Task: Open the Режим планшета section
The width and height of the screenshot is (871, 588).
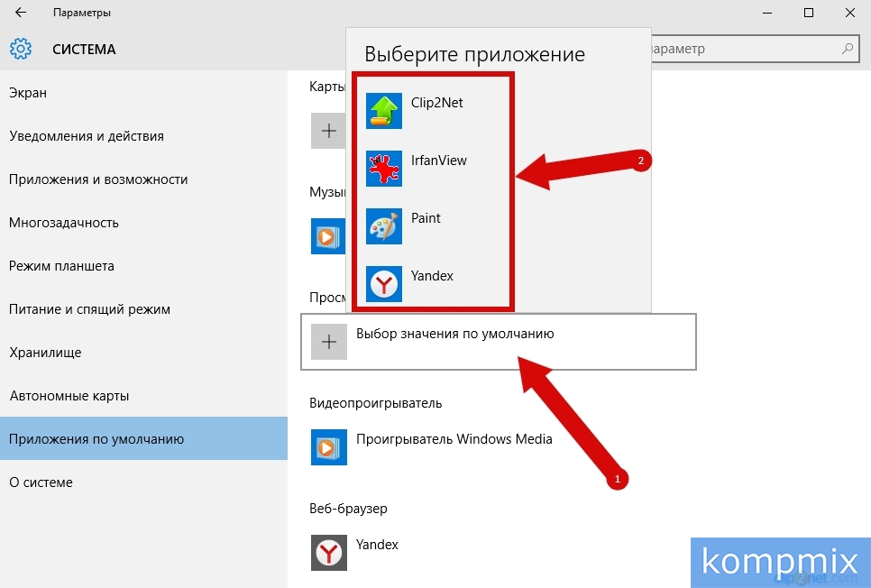Action: (144, 266)
